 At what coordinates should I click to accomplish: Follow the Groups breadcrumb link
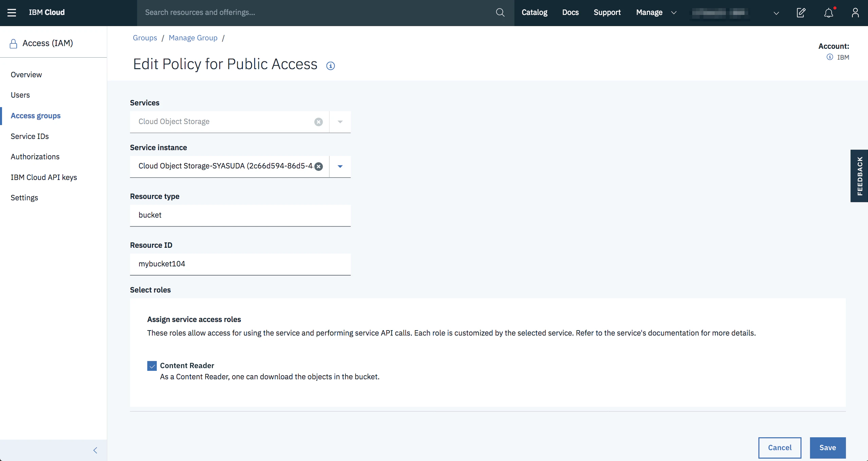pos(145,38)
